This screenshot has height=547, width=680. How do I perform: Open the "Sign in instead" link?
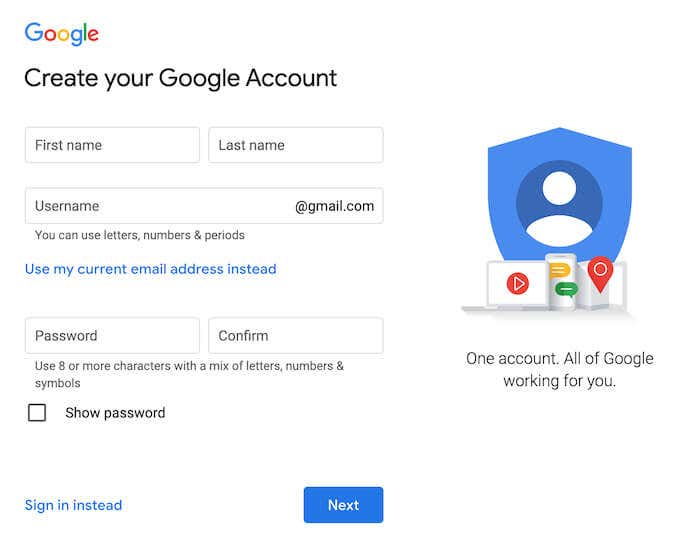pyautogui.click(x=73, y=505)
